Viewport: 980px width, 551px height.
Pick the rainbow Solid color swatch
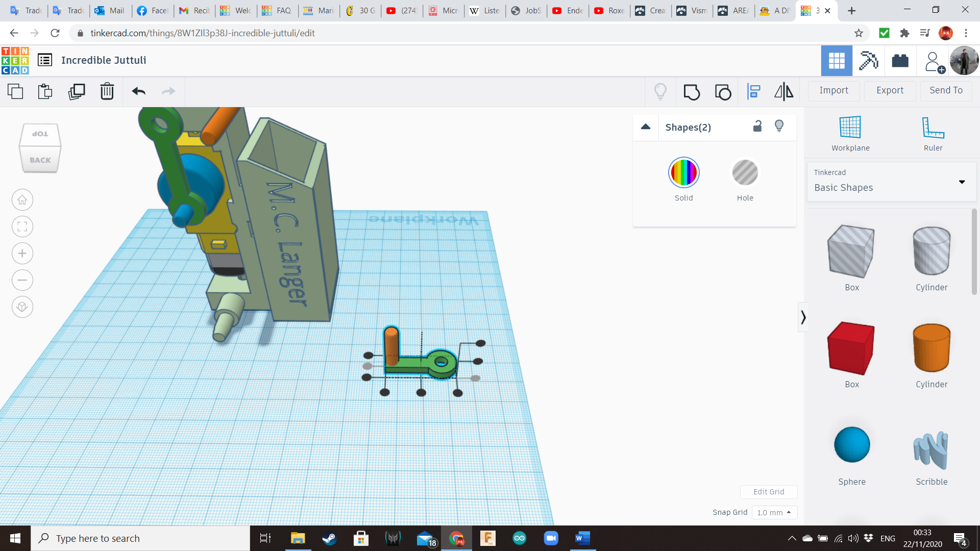[x=683, y=173]
